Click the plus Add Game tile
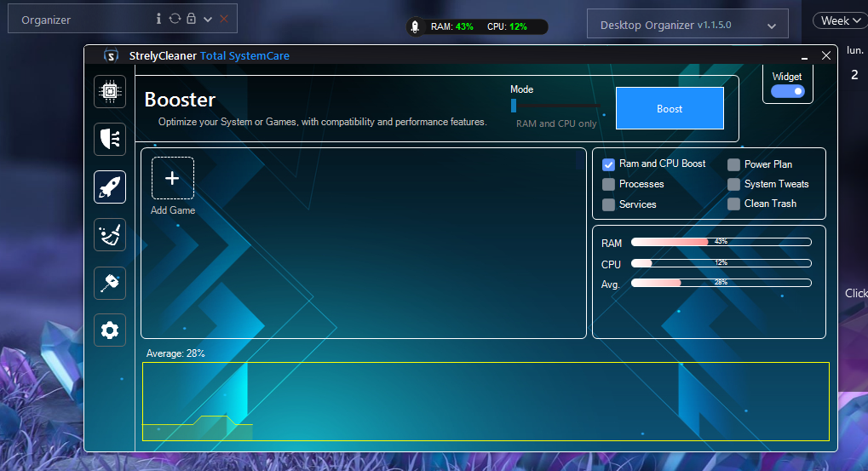 pos(173,178)
